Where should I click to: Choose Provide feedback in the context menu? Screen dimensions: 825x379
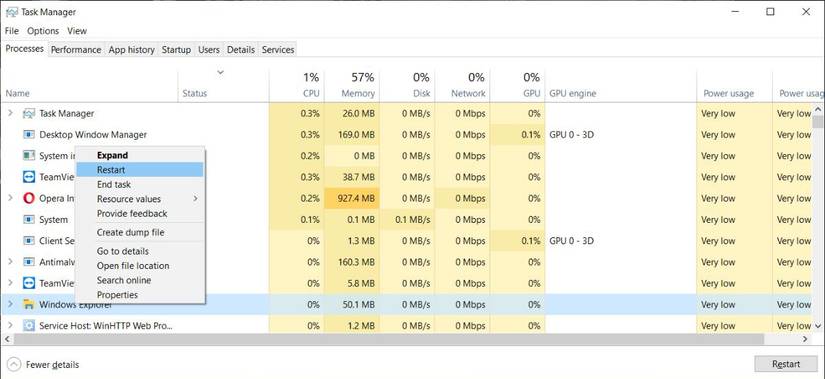coord(139,214)
